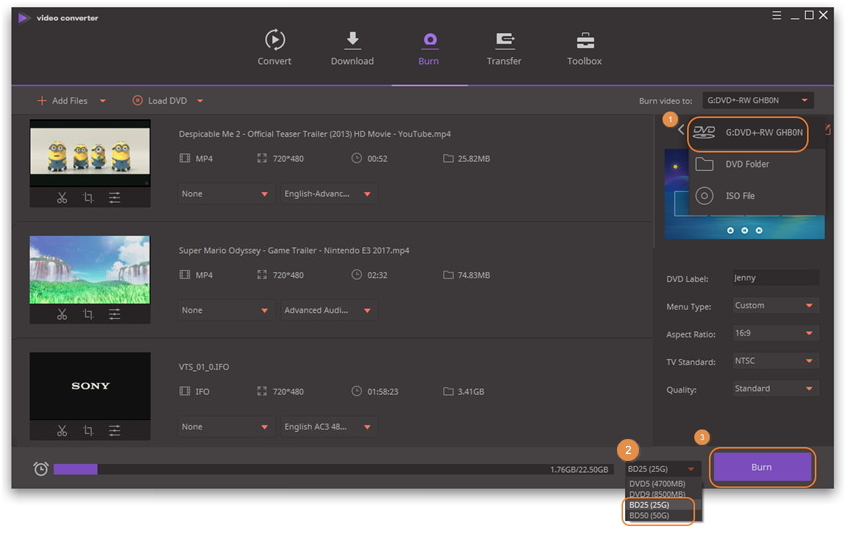Viewport: 850px width, 535px height.
Task: Click the disc capacity progress bar
Action: pos(333,469)
